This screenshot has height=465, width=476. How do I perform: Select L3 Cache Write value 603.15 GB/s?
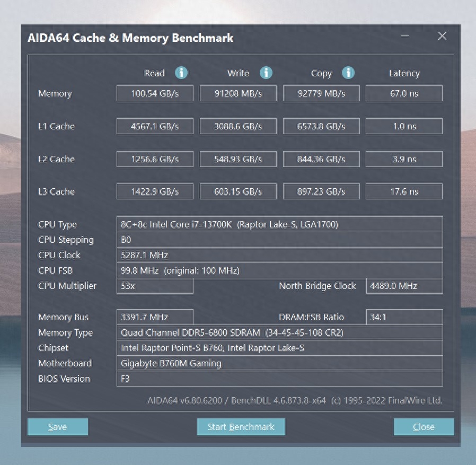[238, 191]
